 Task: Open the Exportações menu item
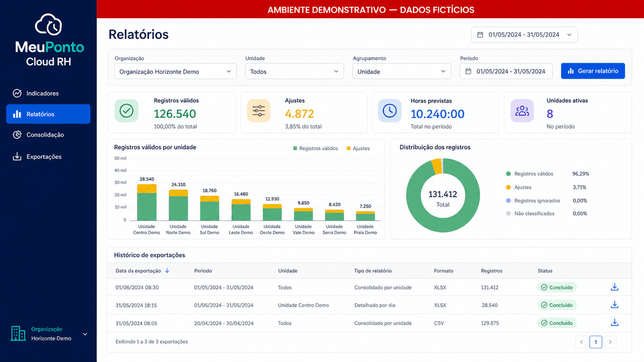tap(48, 156)
